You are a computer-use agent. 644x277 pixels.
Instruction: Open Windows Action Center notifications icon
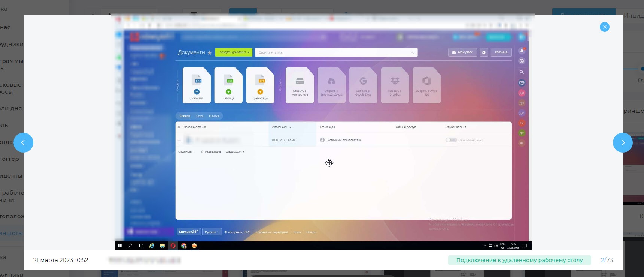(x=525, y=246)
